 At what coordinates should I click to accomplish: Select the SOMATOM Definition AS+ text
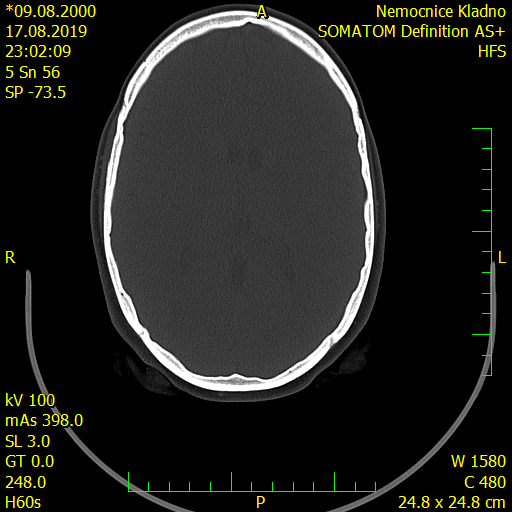[412, 31]
